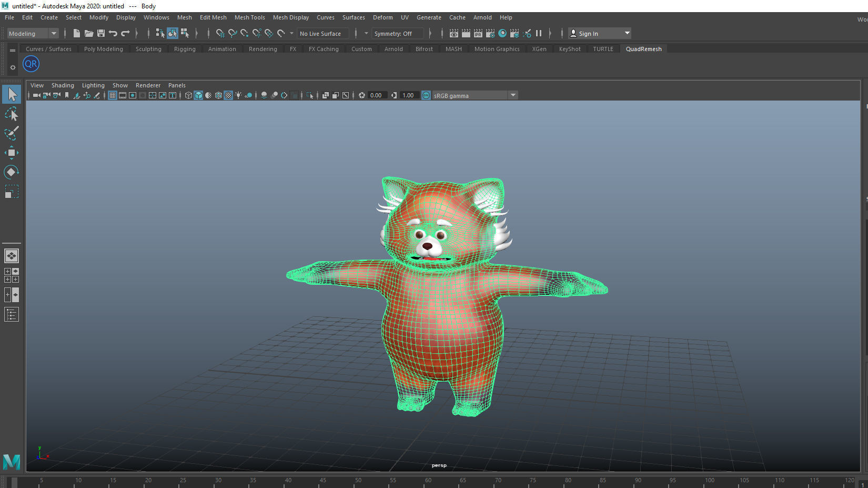Open the Outliner sidebar icon
Screen dimensions: 868x488
tap(12, 314)
